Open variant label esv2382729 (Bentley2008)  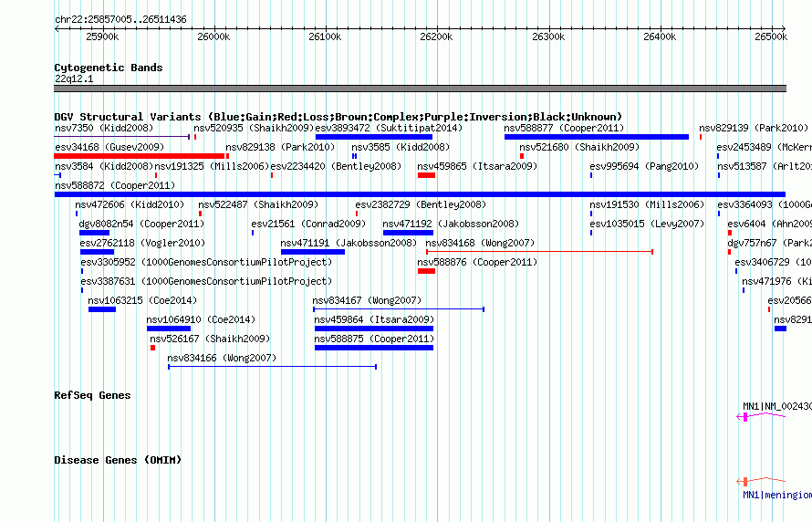pyautogui.click(x=421, y=204)
